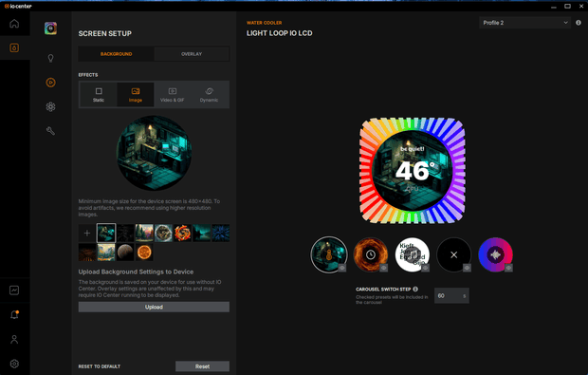Switch to the Background tab
The width and height of the screenshot is (588, 375).
[x=117, y=54]
